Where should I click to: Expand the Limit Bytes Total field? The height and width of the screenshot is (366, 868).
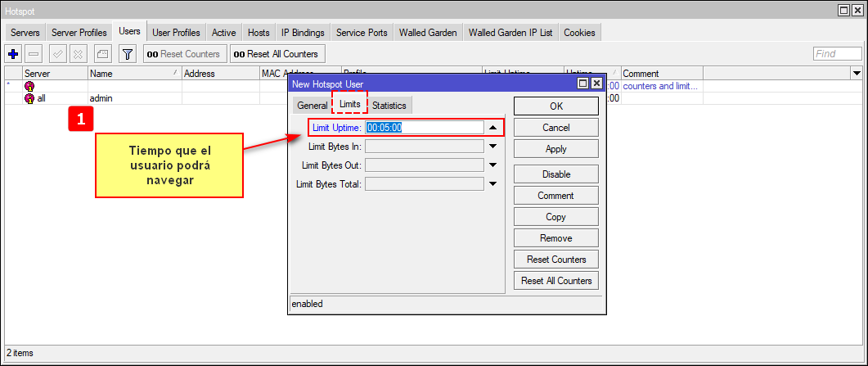point(492,183)
